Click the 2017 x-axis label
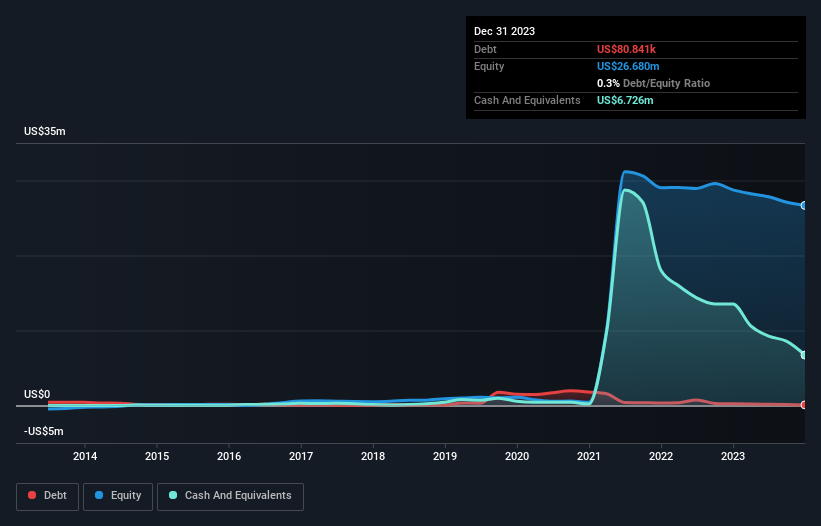The width and height of the screenshot is (821, 526). coord(301,456)
